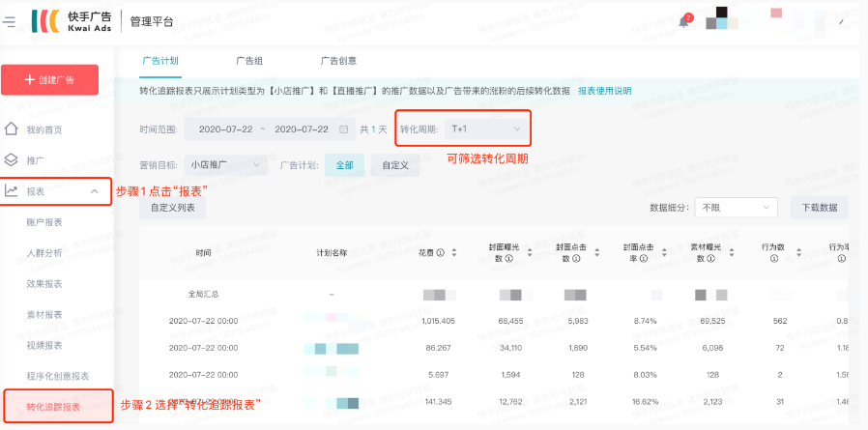This screenshot has width=868, height=430.
Task: Click the blurred plan name beside 86.267
Action: point(332,349)
